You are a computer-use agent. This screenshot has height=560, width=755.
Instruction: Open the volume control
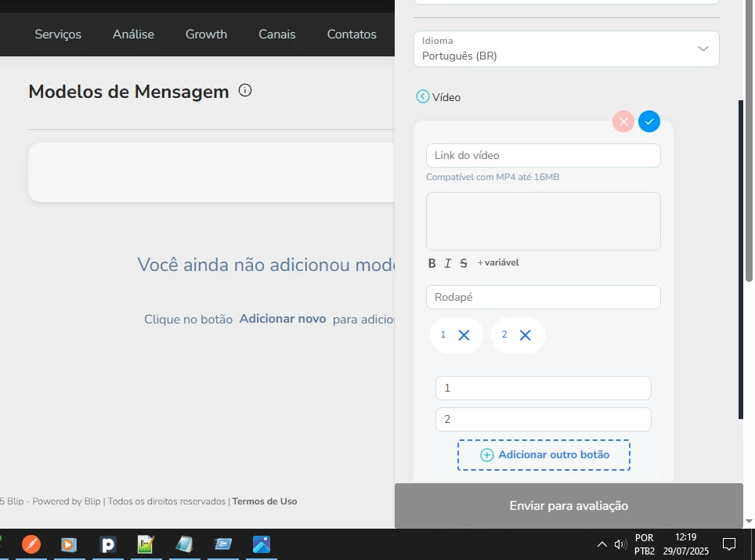pos(620,544)
